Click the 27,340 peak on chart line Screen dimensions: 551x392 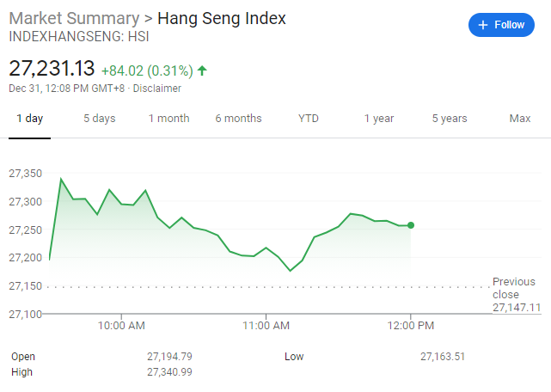click(x=61, y=179)
